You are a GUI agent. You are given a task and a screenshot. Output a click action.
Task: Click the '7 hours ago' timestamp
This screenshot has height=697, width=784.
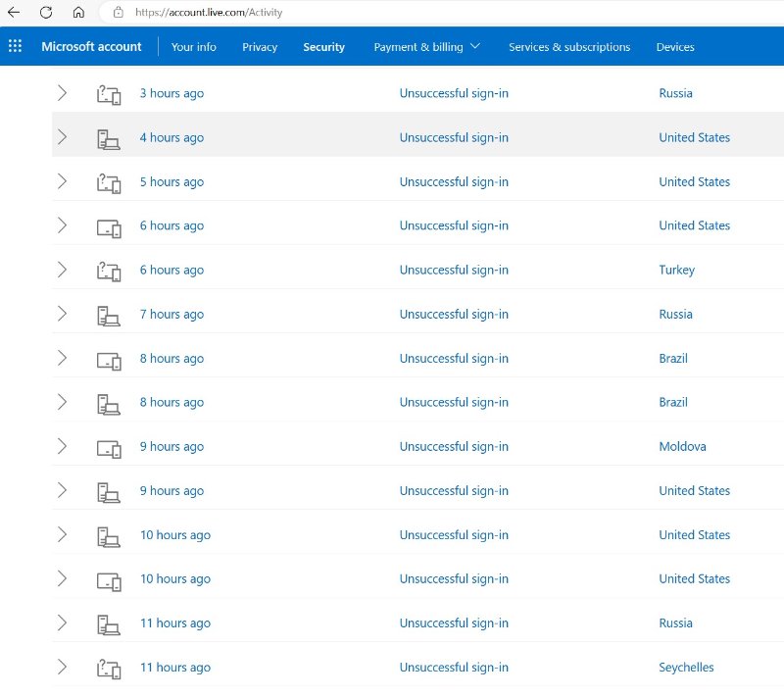171,314
